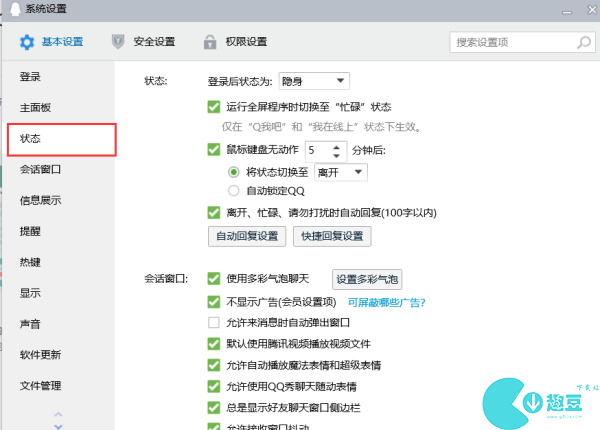600x430 pixels.
Task: Click the QQ penguin title bar icon
Action: 10,9
